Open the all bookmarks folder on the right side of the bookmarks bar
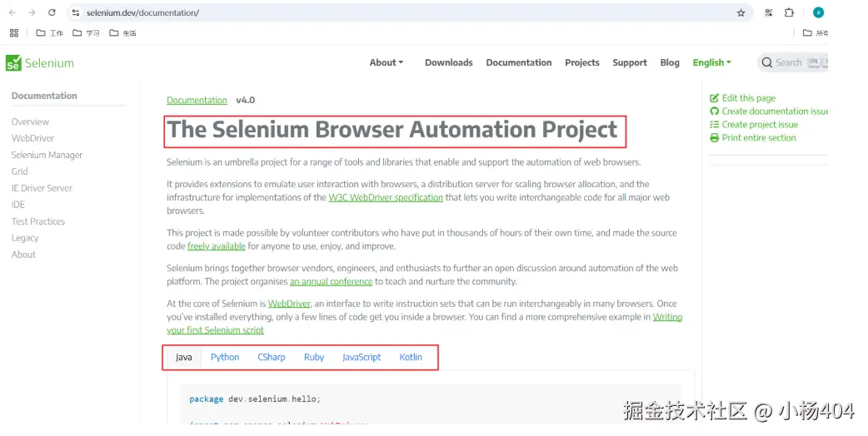The width and height of the screenshot is (868, 436). point(815,33)
